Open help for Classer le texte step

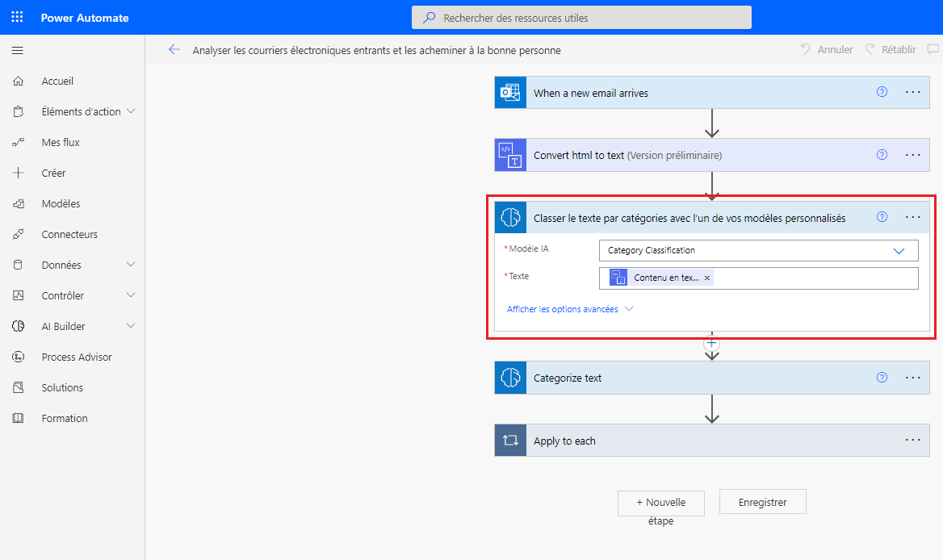pos(882,217)
